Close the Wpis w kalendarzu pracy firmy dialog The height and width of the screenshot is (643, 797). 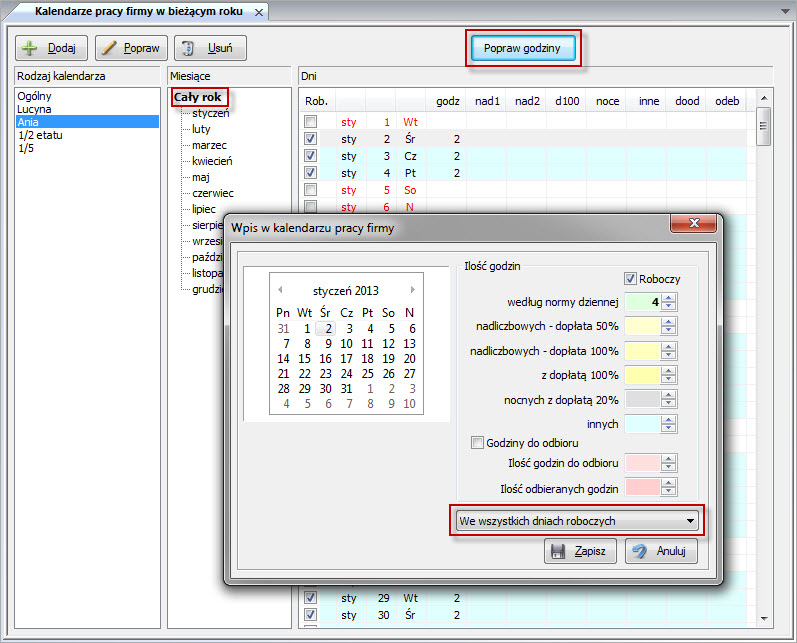[694, 223]
